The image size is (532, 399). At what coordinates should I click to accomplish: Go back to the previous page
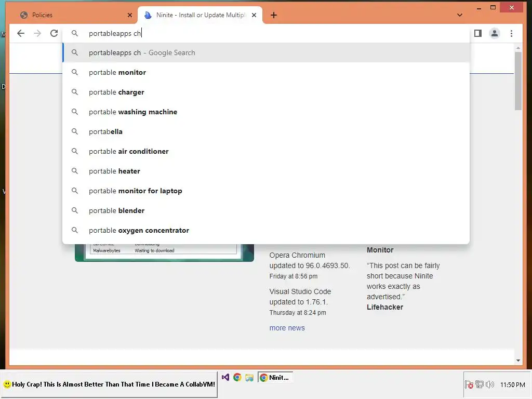click(x=21, y=33)
